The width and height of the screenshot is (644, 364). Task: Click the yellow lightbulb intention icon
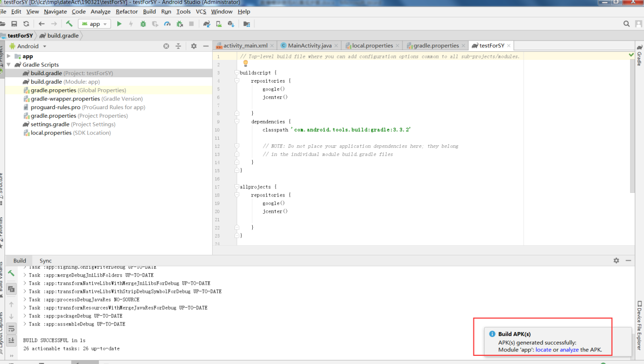[246, 63]
